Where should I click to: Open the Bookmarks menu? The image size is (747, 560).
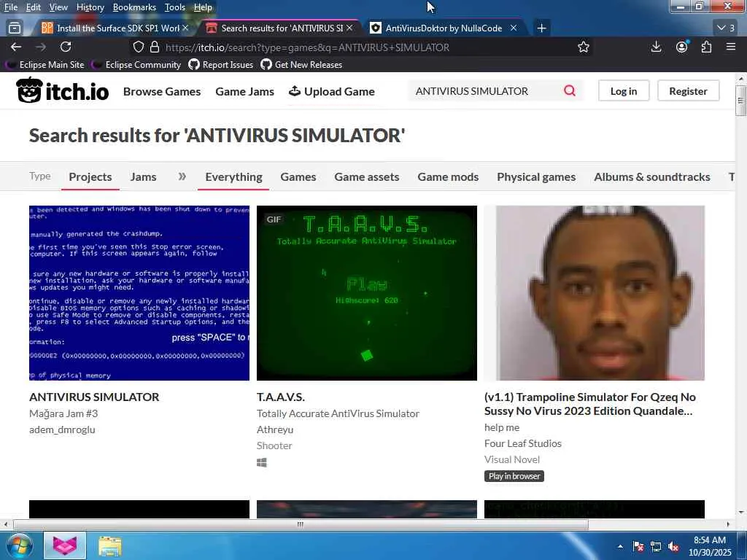point(134,7)
